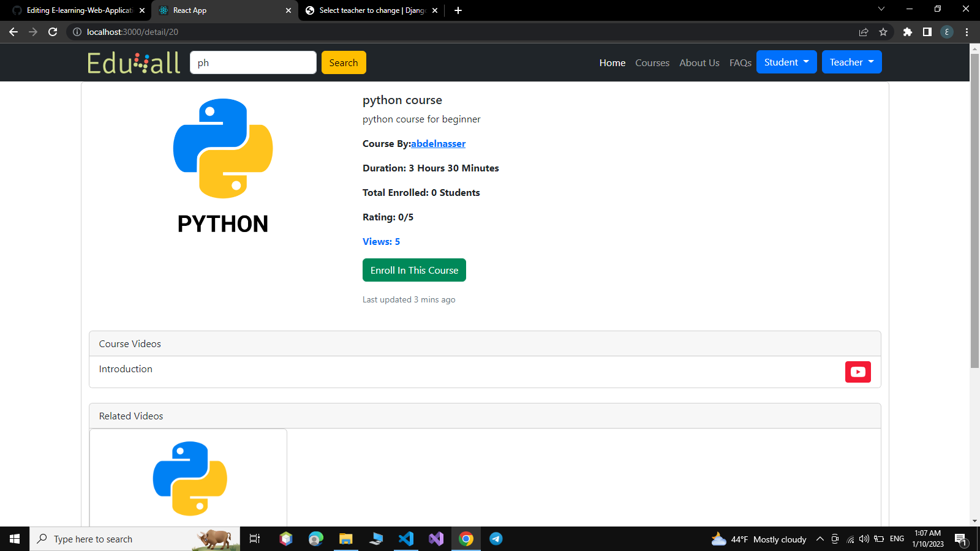
Task: Click the Enroll In This Course button
Action: 414,270
